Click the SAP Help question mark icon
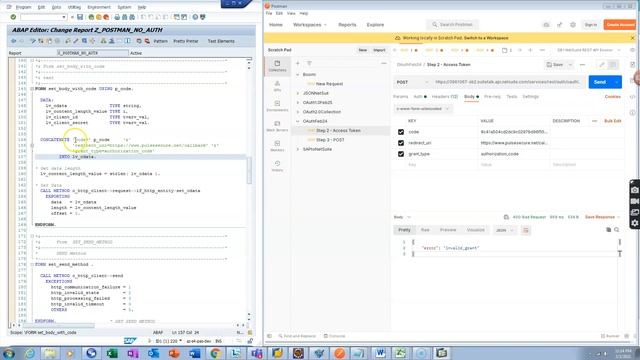Screen dimensions: 640x360 pyautogui.click(x=195, y=17)
